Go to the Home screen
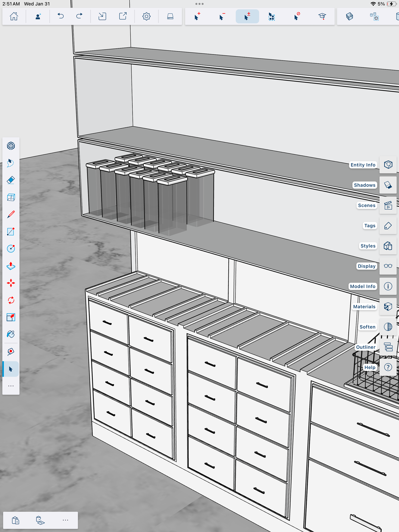Viewport: 399px width, 532px height. pyautogui.click(x=14, y=16)
